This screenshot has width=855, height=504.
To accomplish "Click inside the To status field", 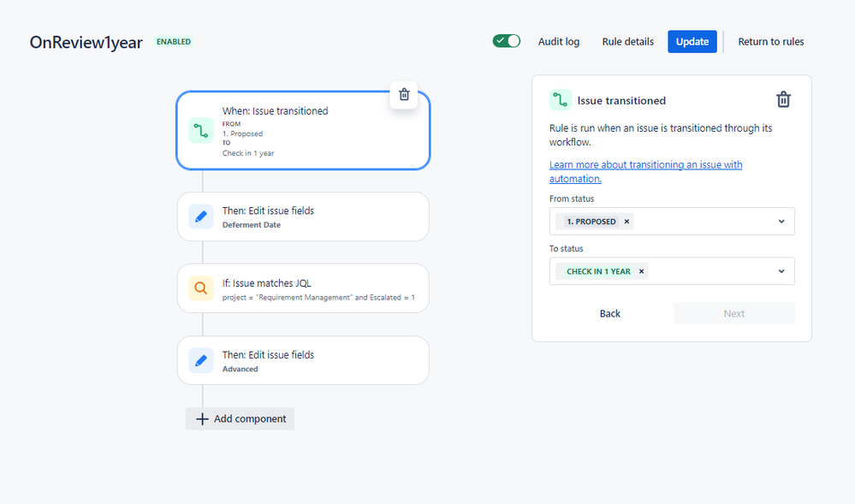I will click(672, 271).
